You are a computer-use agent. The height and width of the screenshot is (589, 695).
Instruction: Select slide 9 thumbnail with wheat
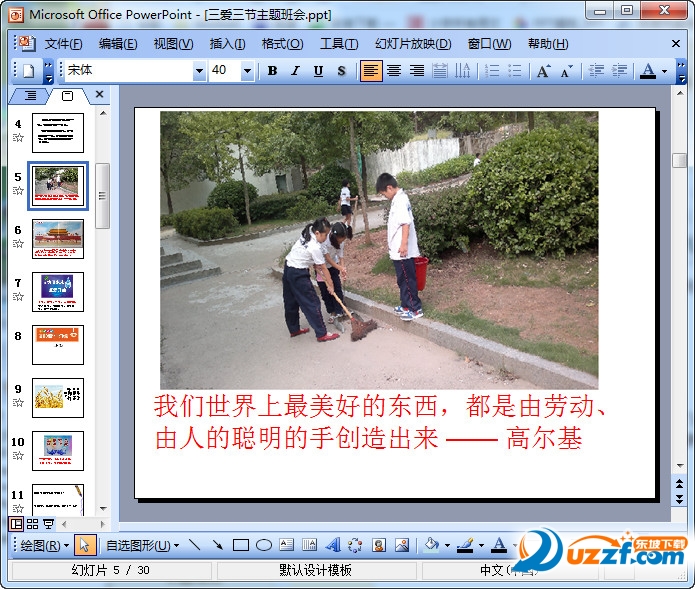(x=58, y=398)
